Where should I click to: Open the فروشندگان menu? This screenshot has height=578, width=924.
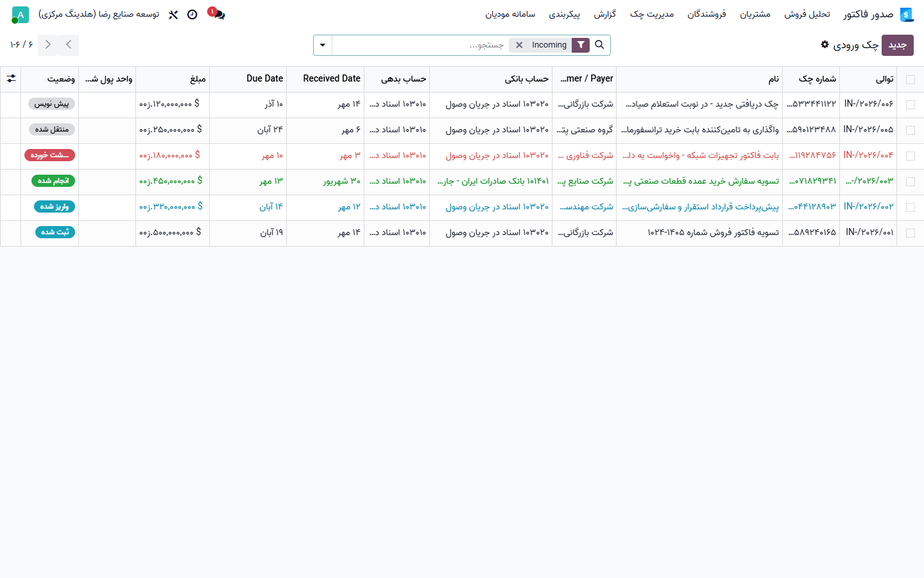707,14
